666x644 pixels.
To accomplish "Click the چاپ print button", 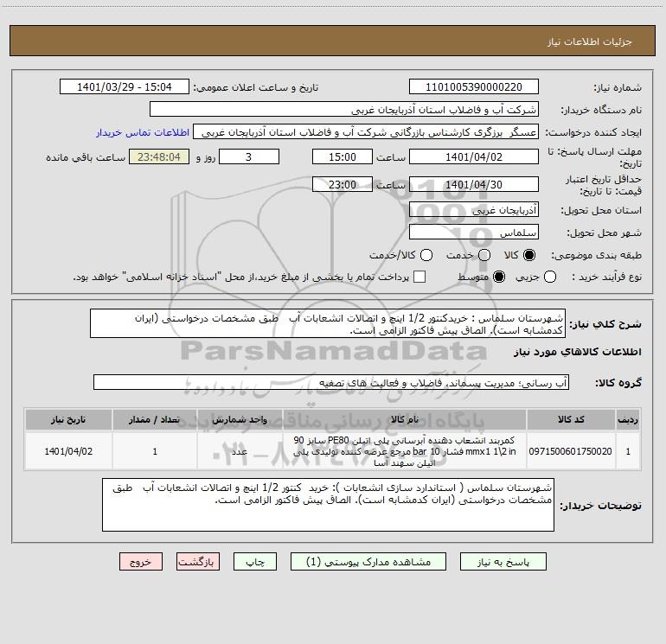I will pyautogui.click(x=255, y=562).
